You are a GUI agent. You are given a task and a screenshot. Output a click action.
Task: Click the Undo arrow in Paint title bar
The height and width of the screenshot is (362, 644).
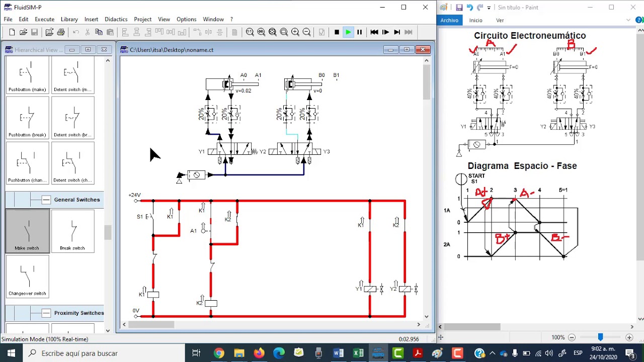pos(469,8)
